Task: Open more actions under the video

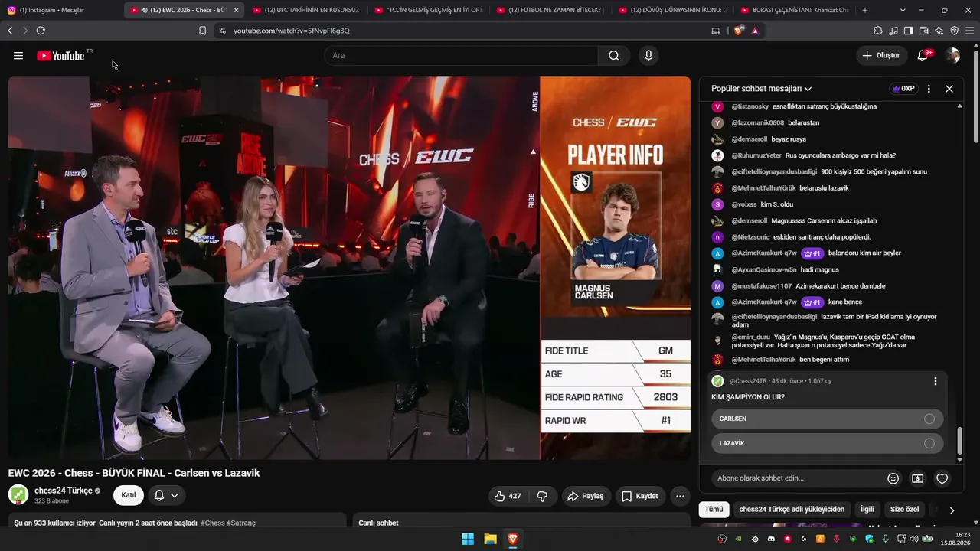Action: (680, 496)
